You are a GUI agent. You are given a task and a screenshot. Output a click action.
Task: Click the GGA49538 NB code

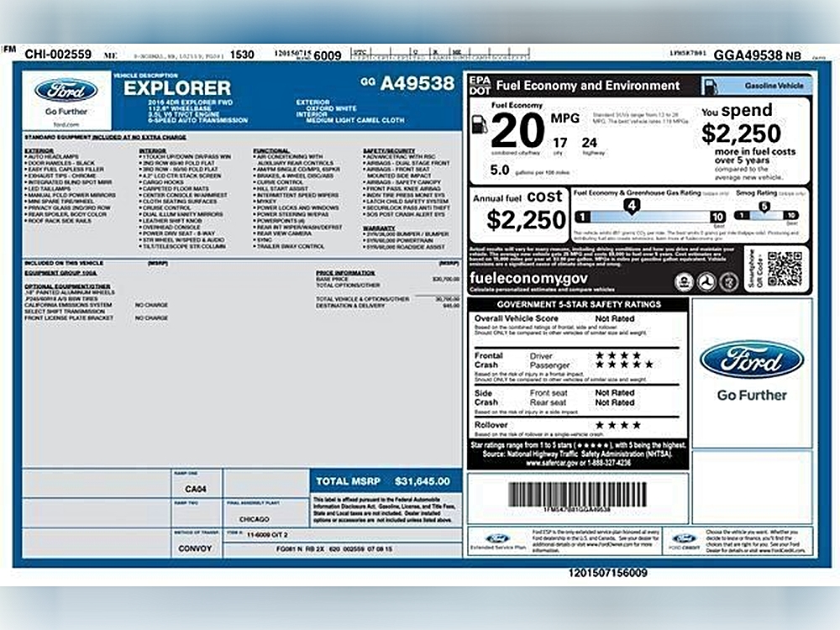tap(757, 55)
